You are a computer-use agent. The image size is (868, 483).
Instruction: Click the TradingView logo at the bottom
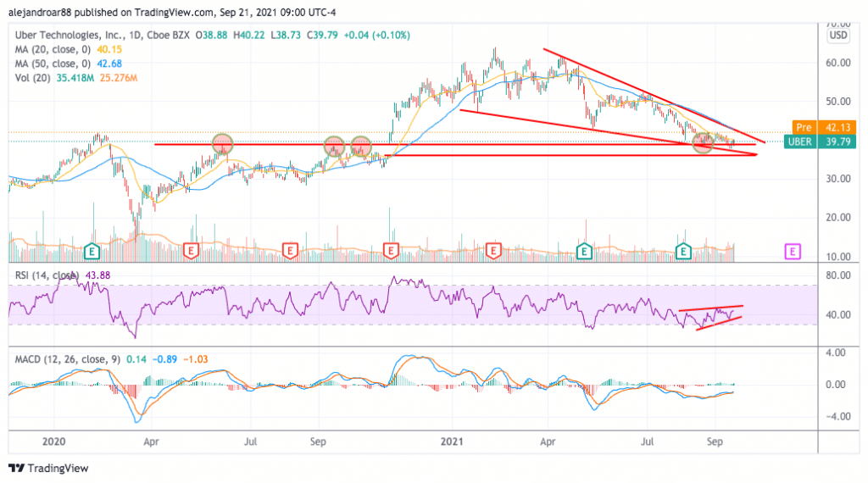click(x=48, y=468)
